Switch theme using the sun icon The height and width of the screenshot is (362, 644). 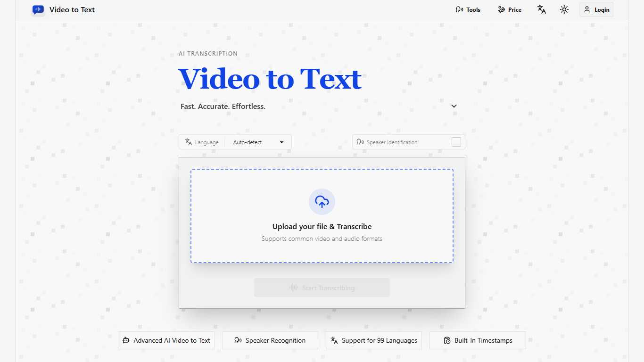tap(564, 9)
